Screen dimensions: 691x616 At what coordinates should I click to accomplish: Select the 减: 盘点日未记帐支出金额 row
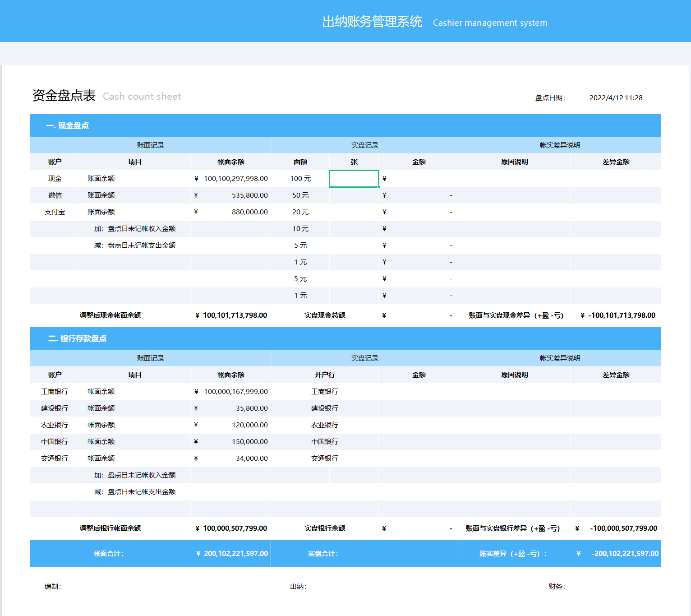pos(135,245)
